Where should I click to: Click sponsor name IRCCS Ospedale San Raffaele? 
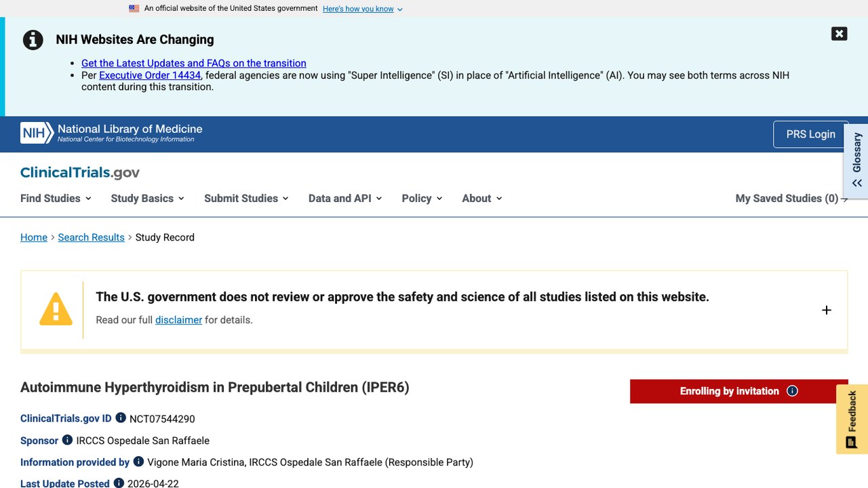pos(143,441)
